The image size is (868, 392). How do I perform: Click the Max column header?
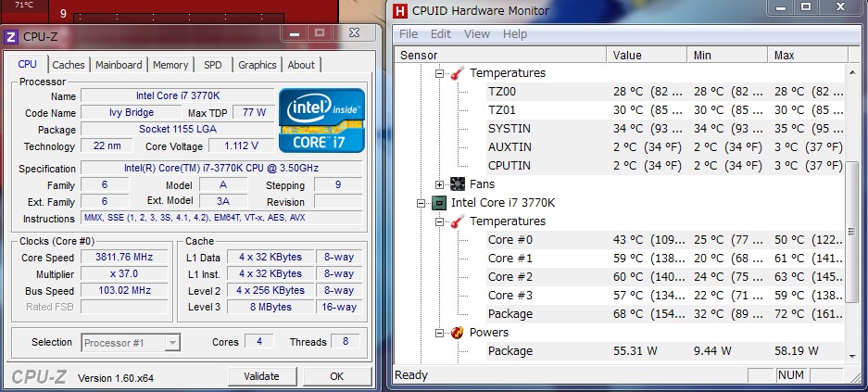click(808, 56)
